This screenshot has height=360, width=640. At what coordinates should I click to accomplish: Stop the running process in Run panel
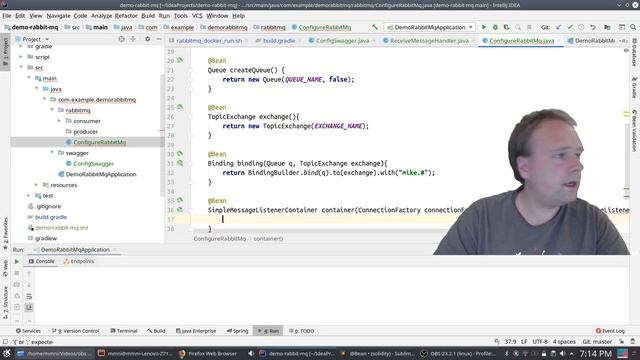click(17, 273)
